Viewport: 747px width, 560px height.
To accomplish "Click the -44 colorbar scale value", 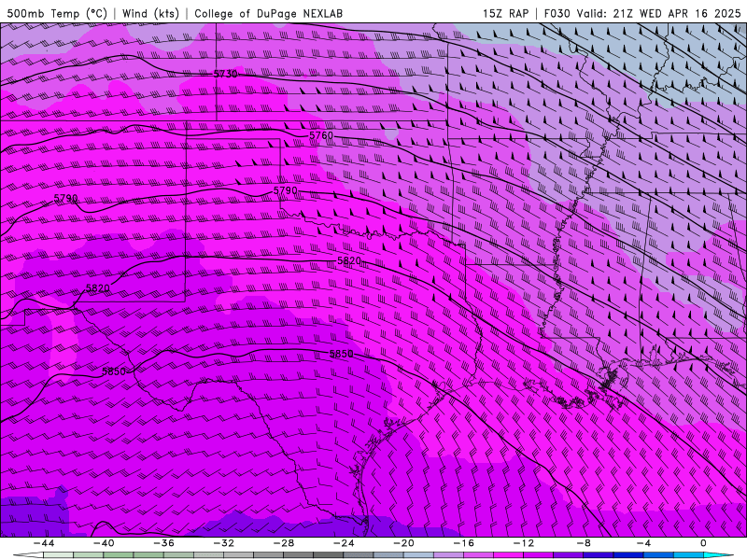I will pos(43,543).
